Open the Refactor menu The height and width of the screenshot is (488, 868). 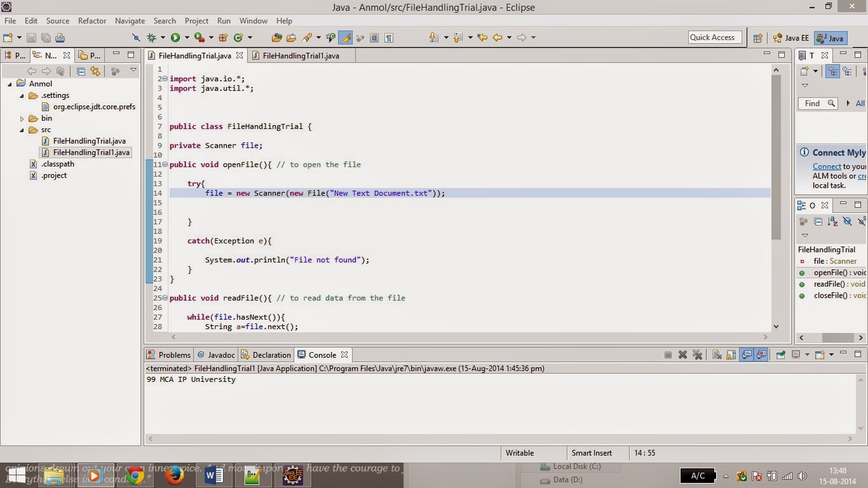[x=92, y=20]
